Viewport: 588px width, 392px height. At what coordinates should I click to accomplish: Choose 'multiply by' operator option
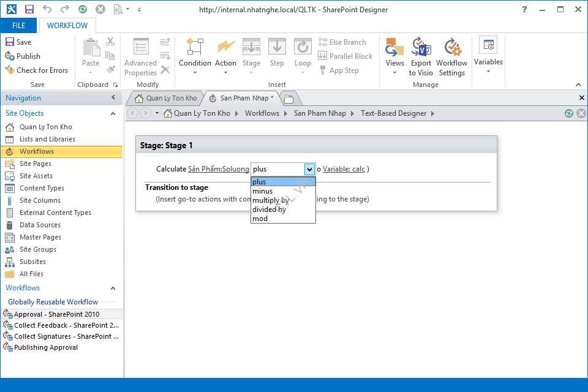(x=270, y=200)
